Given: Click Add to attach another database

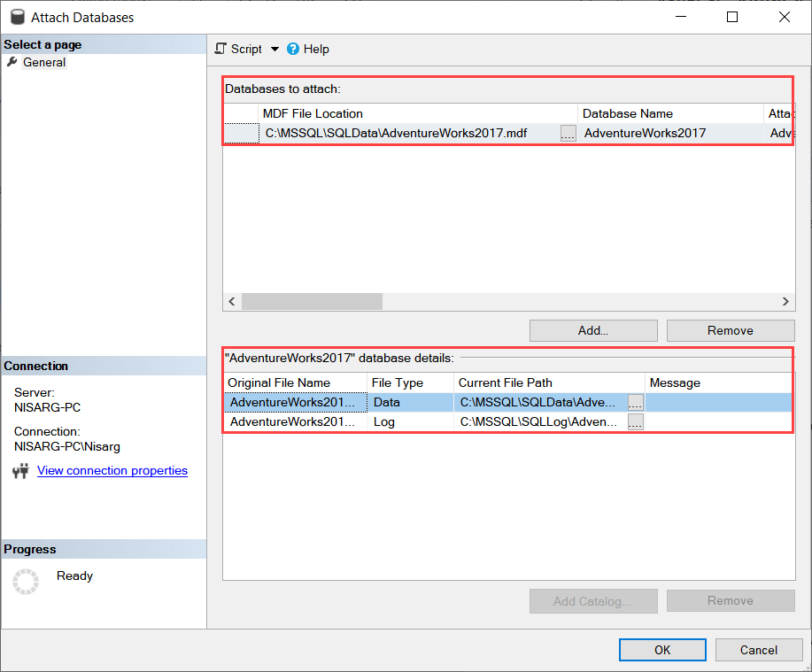Looking at the screenshot, I should point(592,330).
